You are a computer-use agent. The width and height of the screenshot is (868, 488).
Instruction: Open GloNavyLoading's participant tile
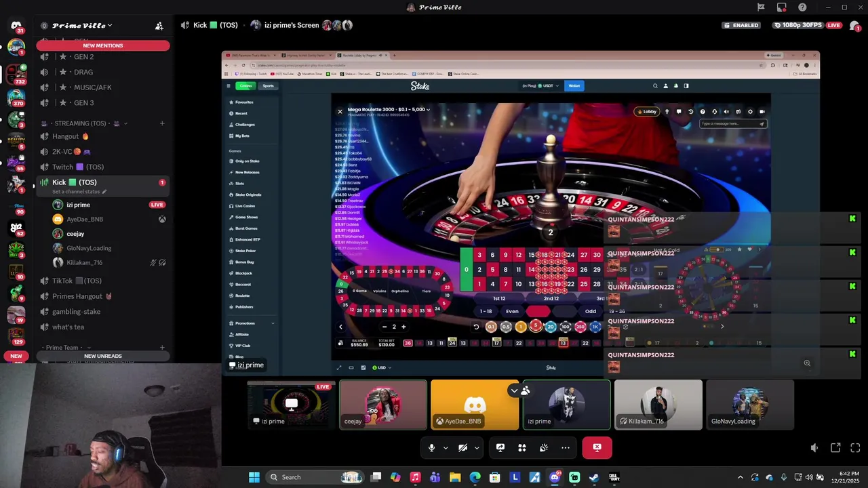(750, 405)
